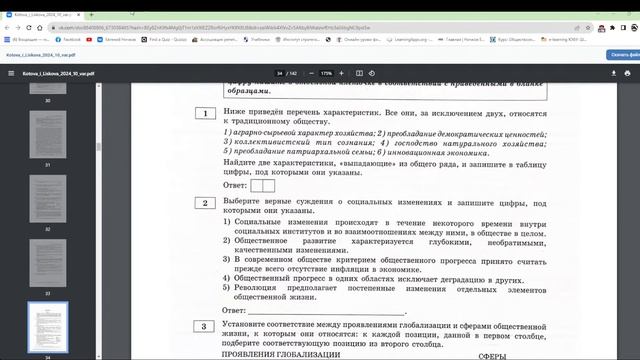Select the partially visible page 30 thumbnail

(48, 88)
